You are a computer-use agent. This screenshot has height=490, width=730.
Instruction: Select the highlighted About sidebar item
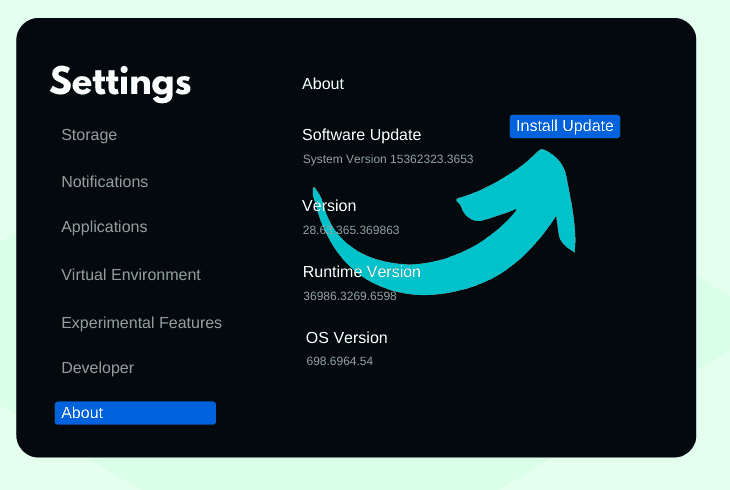(135, 413)
